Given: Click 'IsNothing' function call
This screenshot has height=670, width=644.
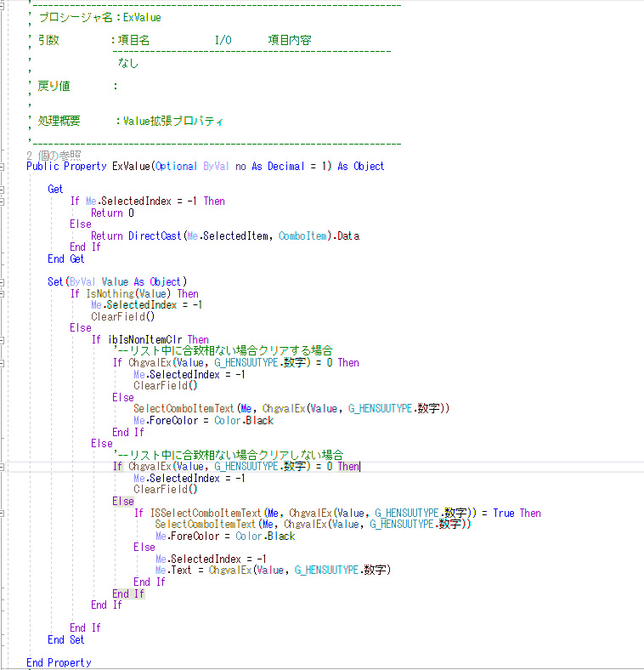Looking at the screenshot, I should coord(110,293).
